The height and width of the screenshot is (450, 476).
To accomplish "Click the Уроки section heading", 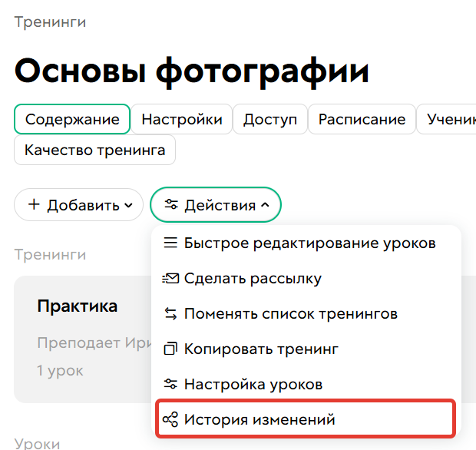I will pyautogui.click(x=37, y=443).
